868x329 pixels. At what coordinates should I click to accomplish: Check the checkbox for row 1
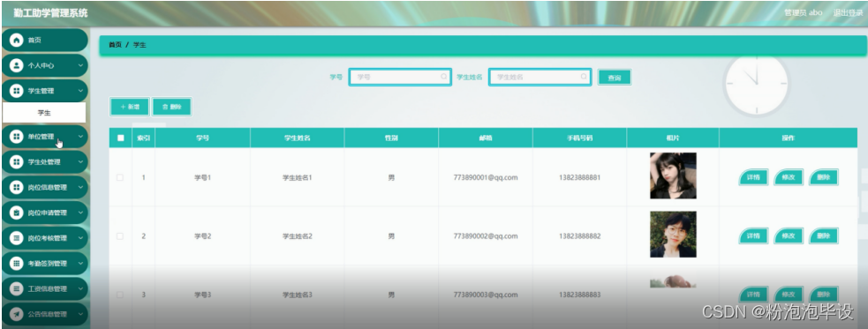(x=120, y=177)
